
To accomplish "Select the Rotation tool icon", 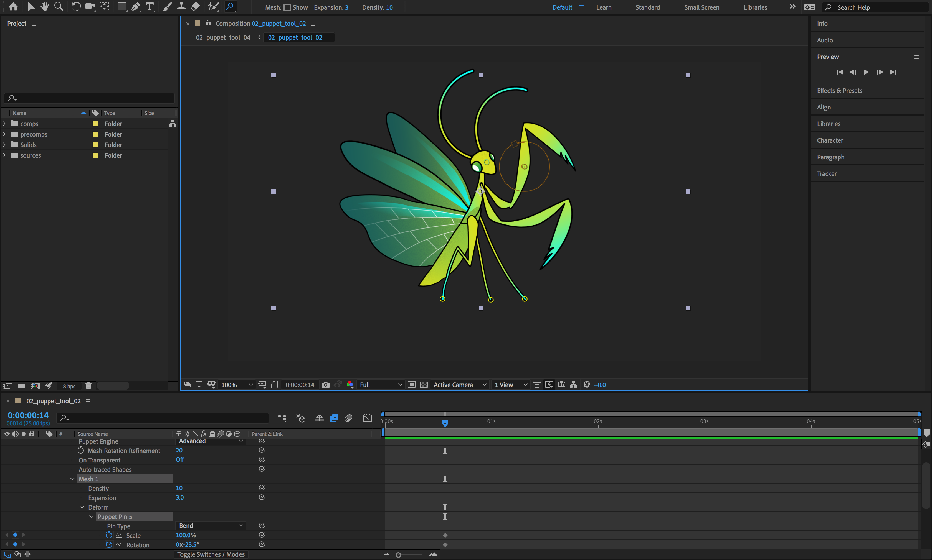I will click(75, 7).
